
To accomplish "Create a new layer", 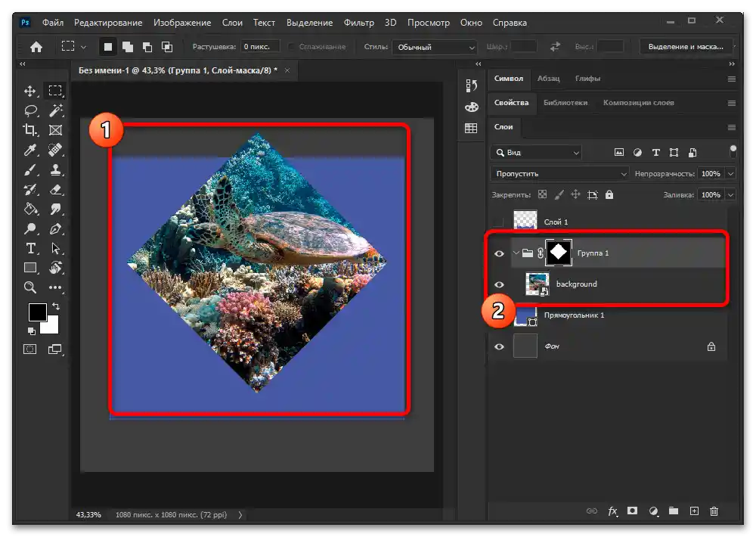I will pyautogui.click(x=694, y=511).
